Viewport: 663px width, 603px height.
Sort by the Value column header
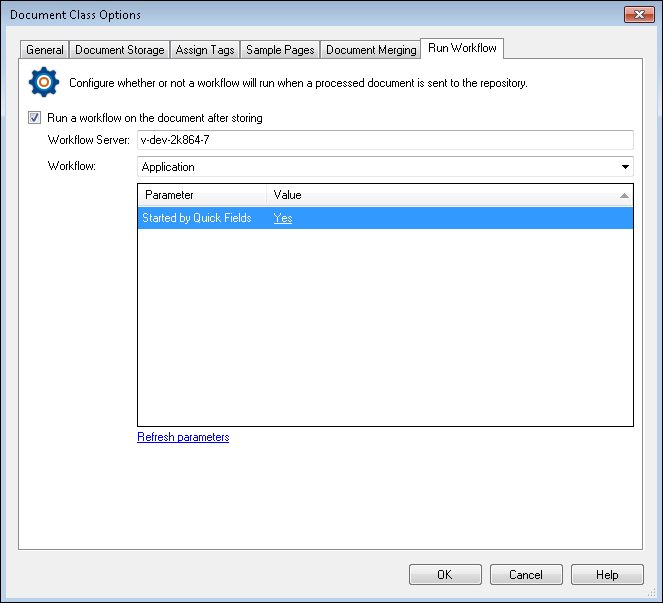[x=449, y=195]
